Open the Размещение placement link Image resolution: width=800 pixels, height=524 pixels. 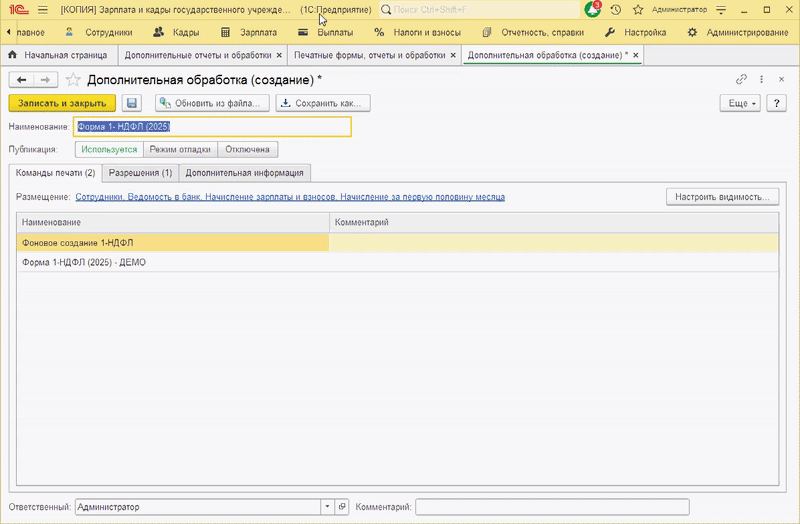coord(290,197)
